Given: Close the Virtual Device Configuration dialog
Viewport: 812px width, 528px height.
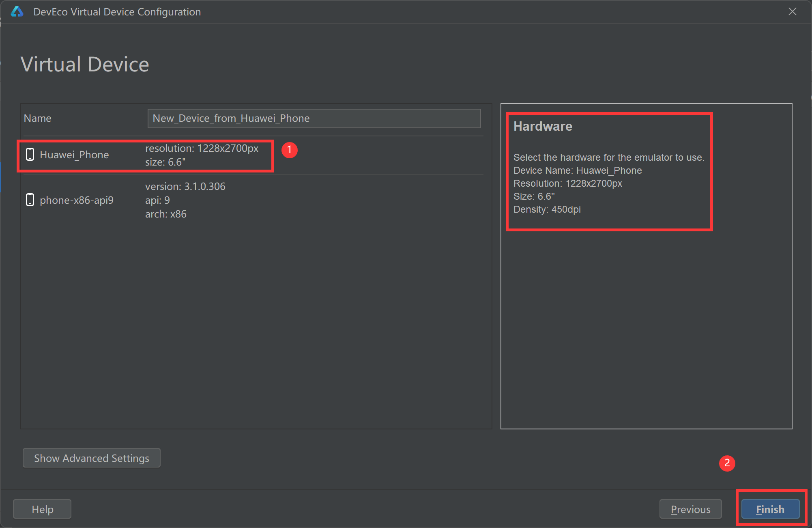Looking at the screenshot, I should tap(792, 12).
